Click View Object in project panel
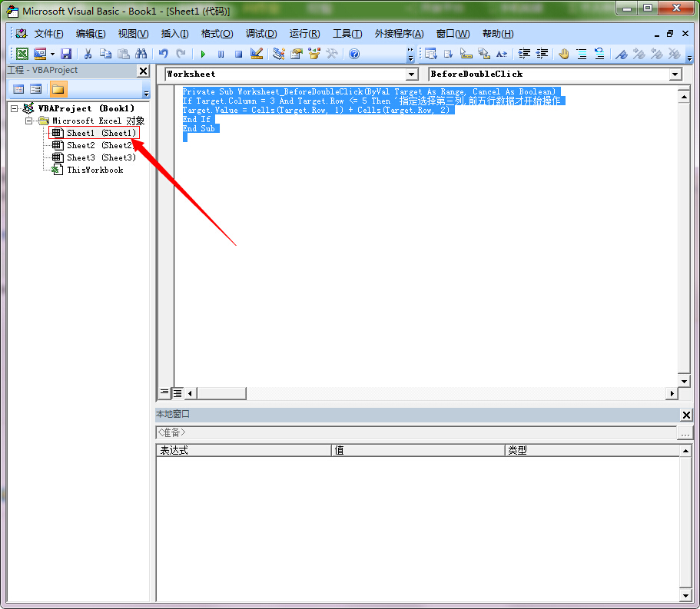700x609 pixels. [x=35, y=89]
